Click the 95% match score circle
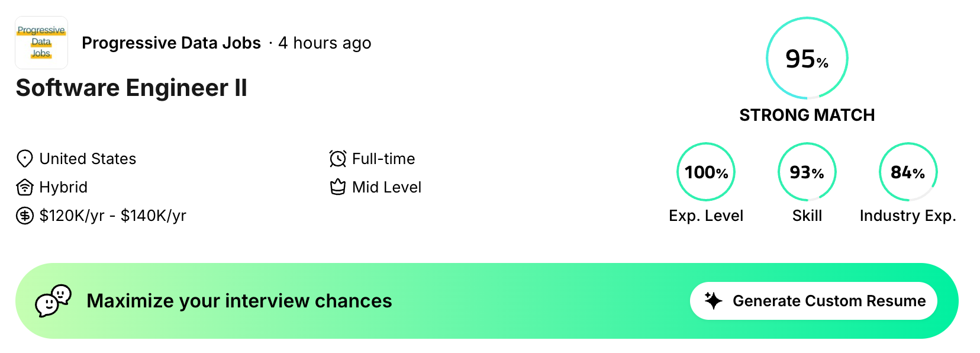Image resolution: width=980 pixels, height=353 pixels. (807, 58)
